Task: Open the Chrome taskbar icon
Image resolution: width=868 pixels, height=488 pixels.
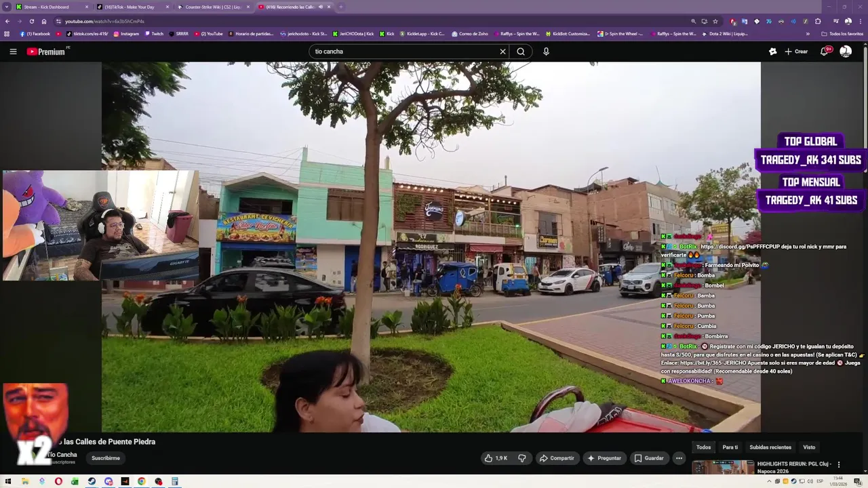Action: point(141,481)
